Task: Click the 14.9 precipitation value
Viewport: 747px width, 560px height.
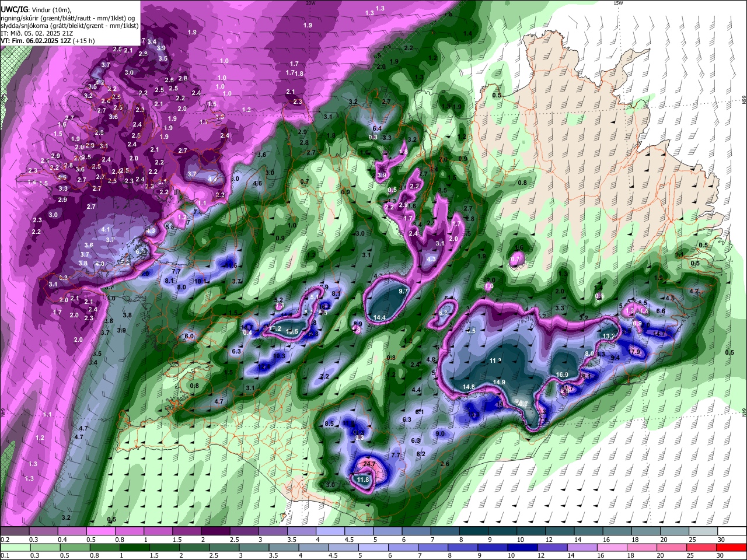Action: click(x=499, y=382)
